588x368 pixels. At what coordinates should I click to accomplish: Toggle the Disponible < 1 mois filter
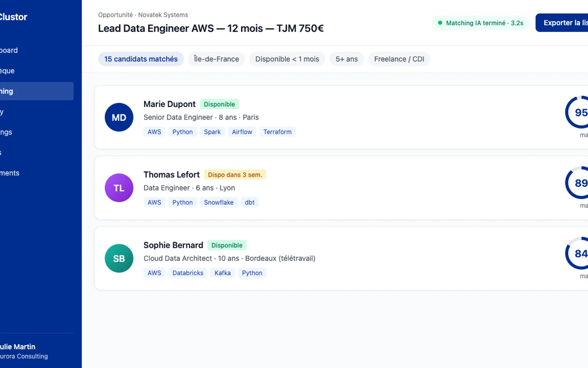(287, 59)
